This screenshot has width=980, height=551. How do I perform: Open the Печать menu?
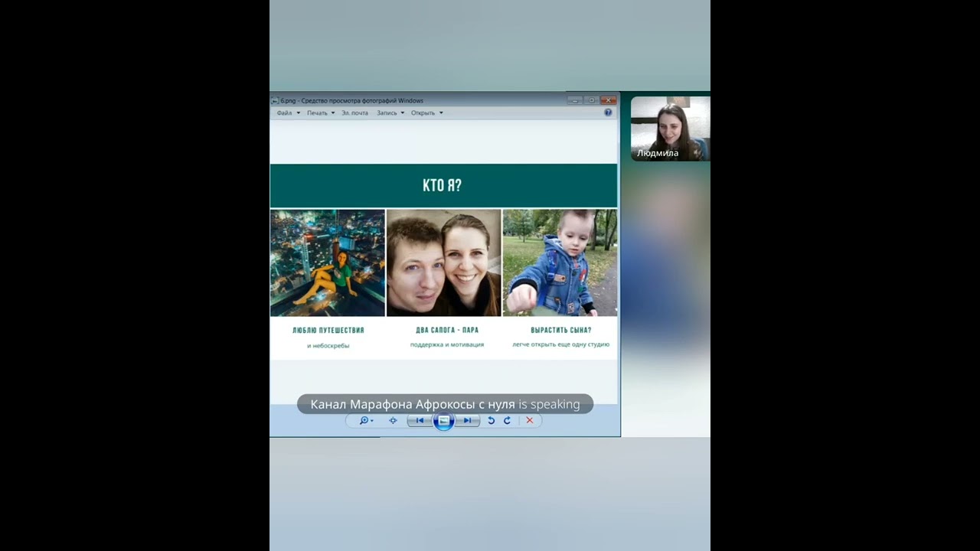pyautogui.click(x=321, y=112)
